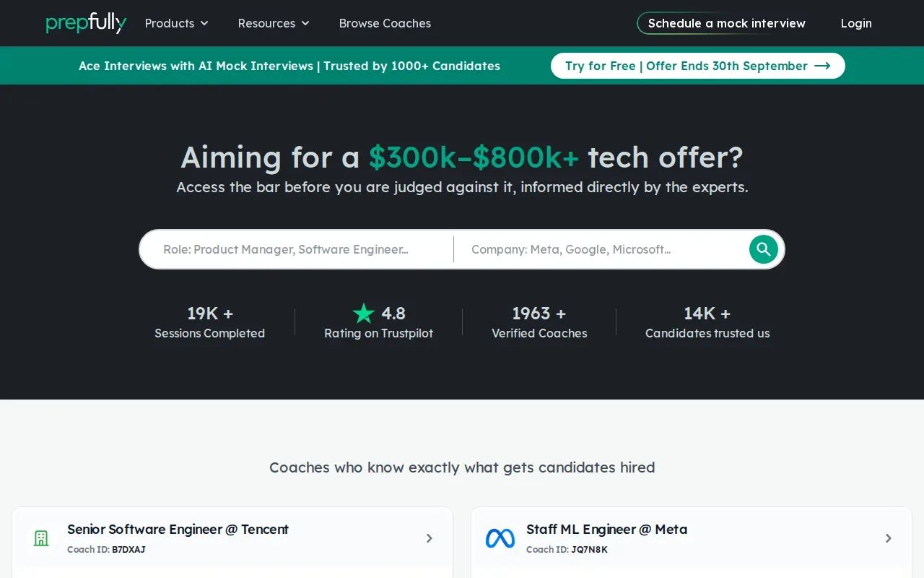This screenshot has height=578, width=924.
Task: Click the Staff ML Engineer @ Meta title
Action: tap(606, 530)
